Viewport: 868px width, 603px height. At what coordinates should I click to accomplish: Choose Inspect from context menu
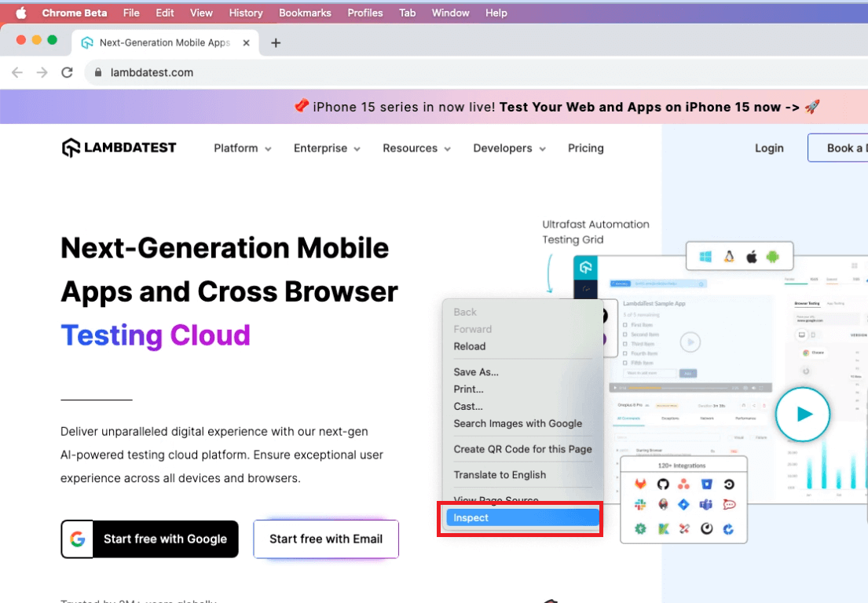pos(522,517)
